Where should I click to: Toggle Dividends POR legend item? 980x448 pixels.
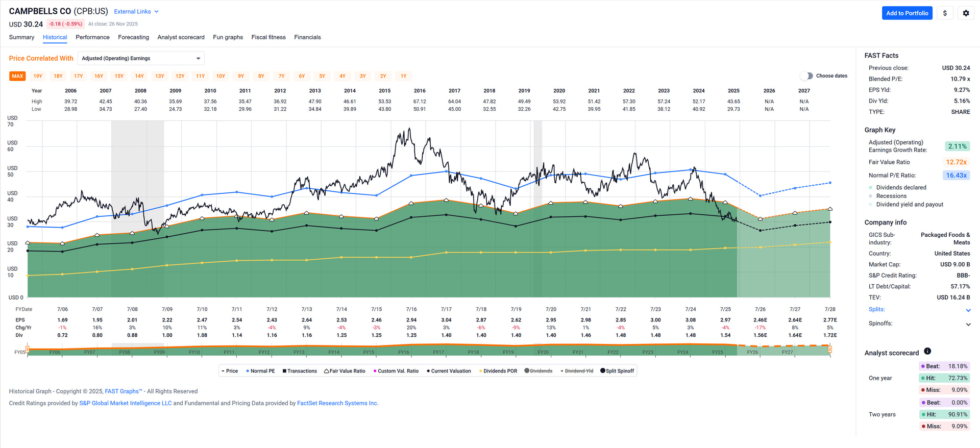(480, 371)
